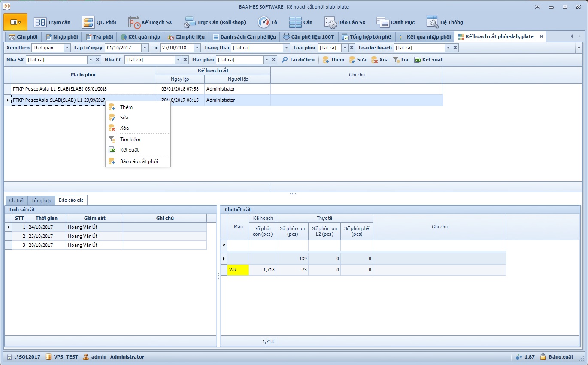Clear the Nhà SX filter value
Viewport: 588px width, 365px height.
click(97, 60)
